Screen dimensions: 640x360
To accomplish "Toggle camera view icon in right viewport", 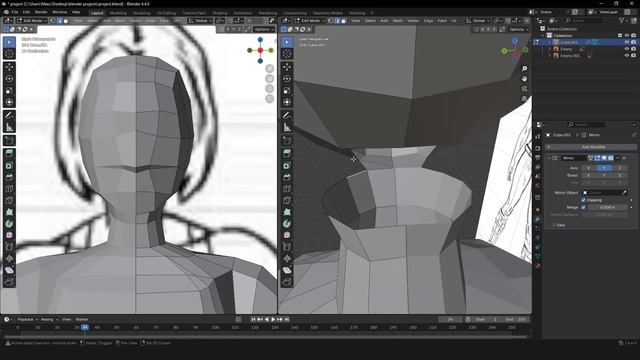I will (x=524, y=89).
